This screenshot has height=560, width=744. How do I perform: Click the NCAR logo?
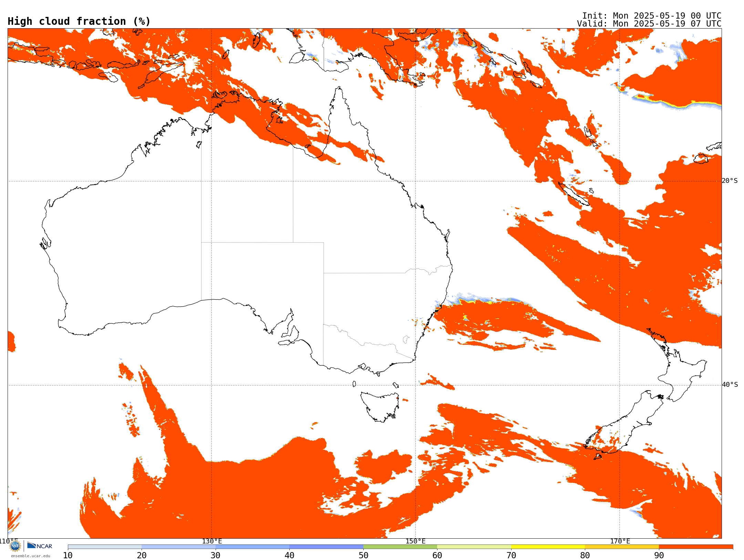coord(40,546)
